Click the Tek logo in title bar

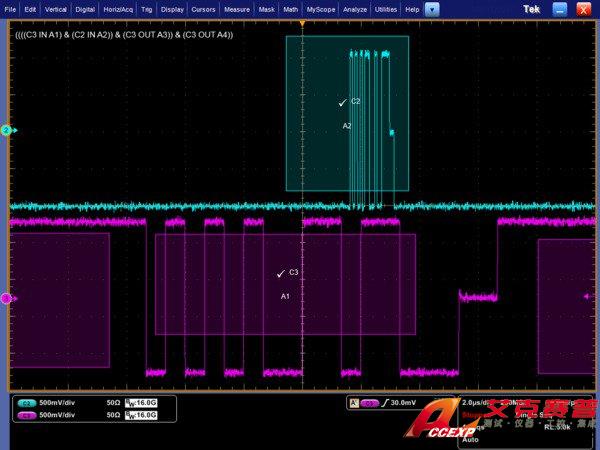pyautogui.click(x=532, y=9)
